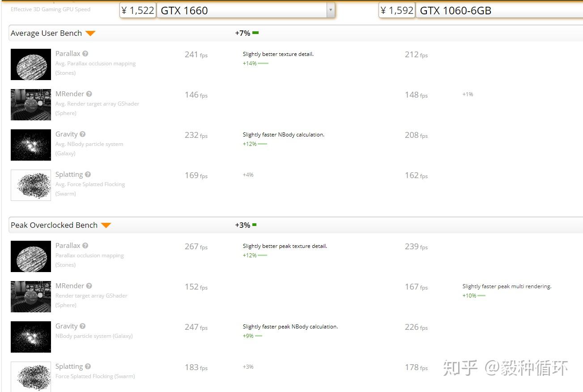Click the '267 fps' peak Parallax value
Screen dimensions: 583x392
(196, 247)
